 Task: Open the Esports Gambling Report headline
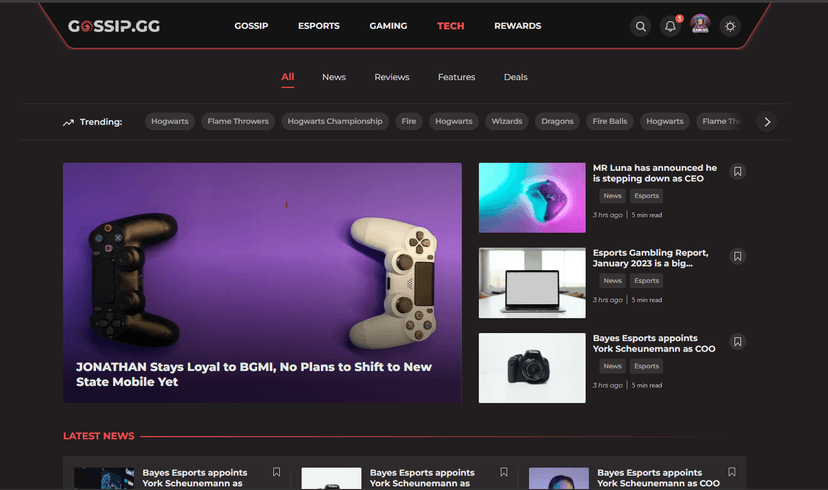click(x=651, y=258)
